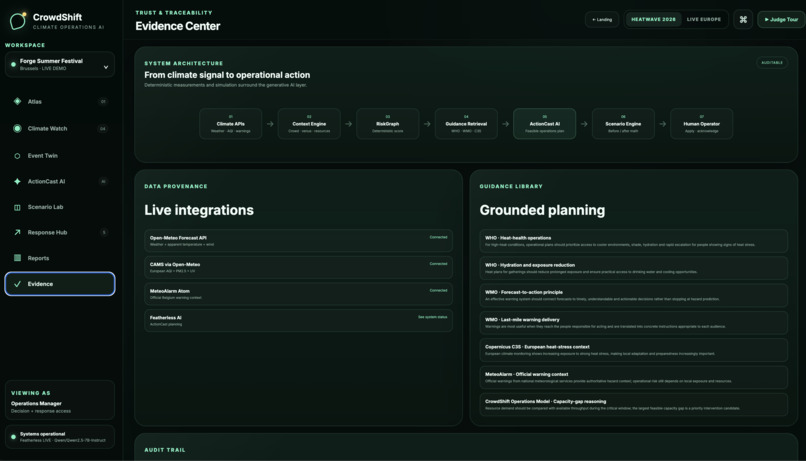Click the Auditable badge

(x=772, y=63)
